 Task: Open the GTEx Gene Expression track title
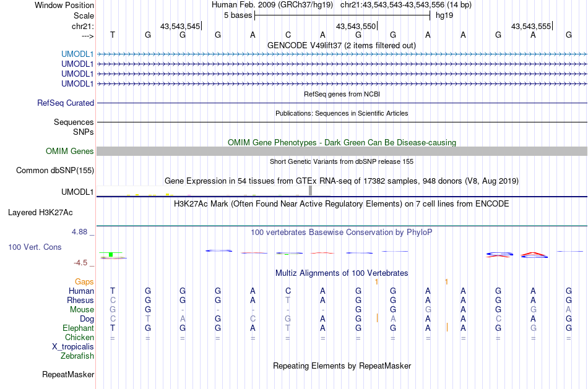click(342, 181)
